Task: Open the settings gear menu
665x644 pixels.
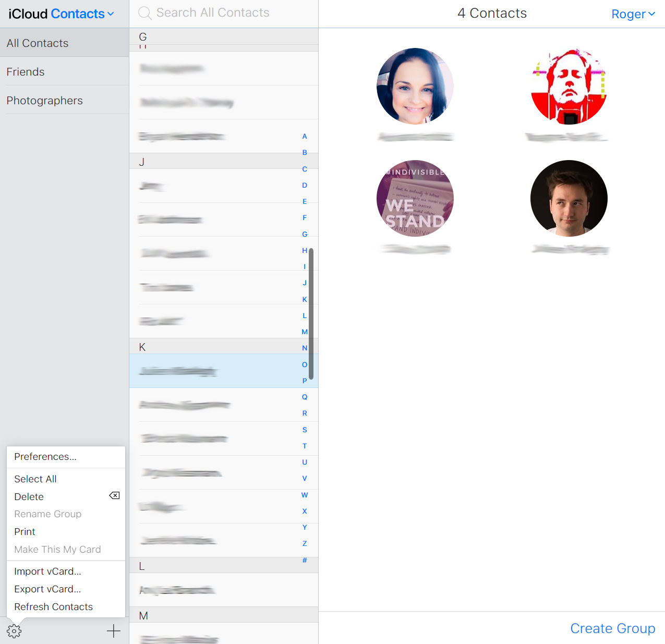Action: pyautogui.click(x=14, y=630)
